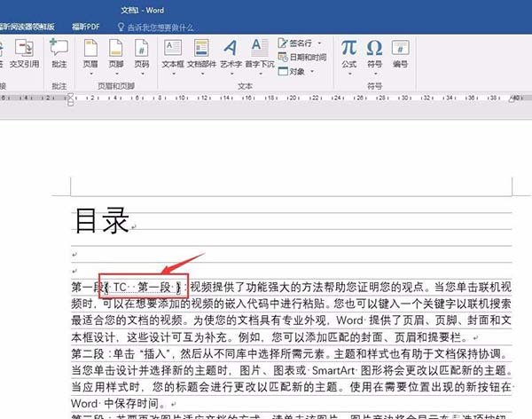Screen dimensions: 532x419
Task: Expand the Object (对象) dropdown arrow
Action: point(312,71)
